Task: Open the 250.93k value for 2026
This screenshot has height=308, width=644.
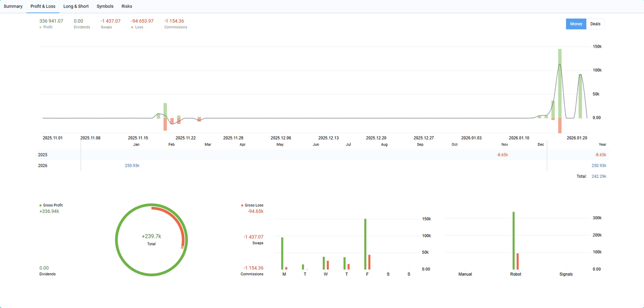Action: [x=132, y=165]
